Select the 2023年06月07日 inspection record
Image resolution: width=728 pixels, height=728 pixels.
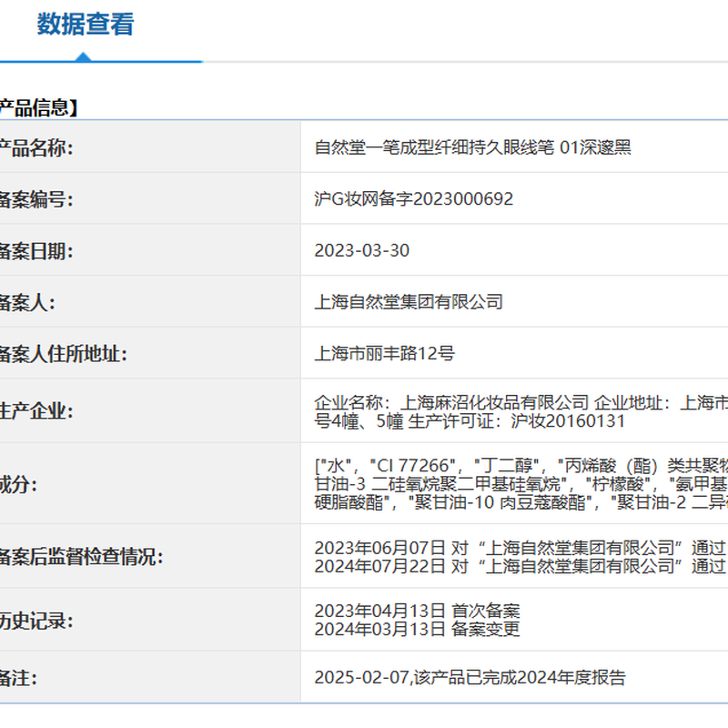click(519, 547)
